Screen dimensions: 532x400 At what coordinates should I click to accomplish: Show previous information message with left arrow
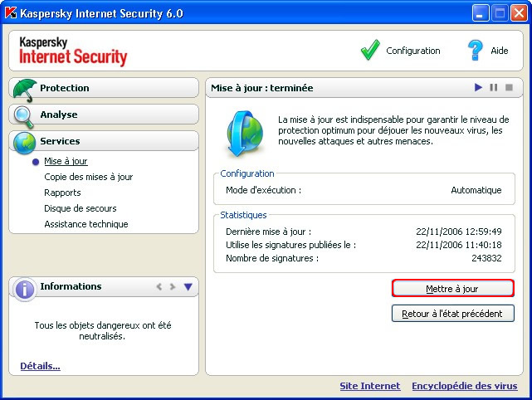point(159,286)
